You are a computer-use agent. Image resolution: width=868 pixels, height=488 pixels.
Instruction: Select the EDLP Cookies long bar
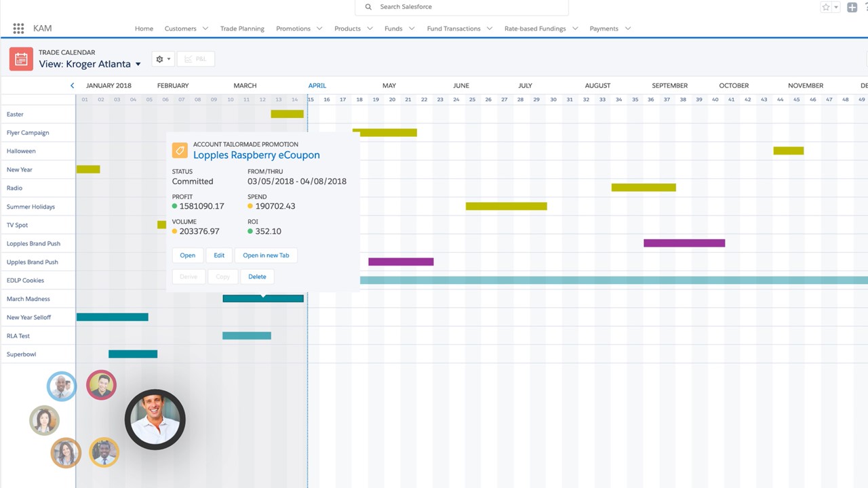point(614,280)
